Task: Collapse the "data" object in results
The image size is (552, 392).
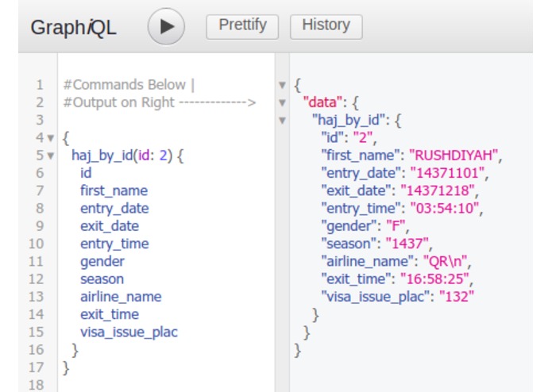Action: tap(282, 102)
